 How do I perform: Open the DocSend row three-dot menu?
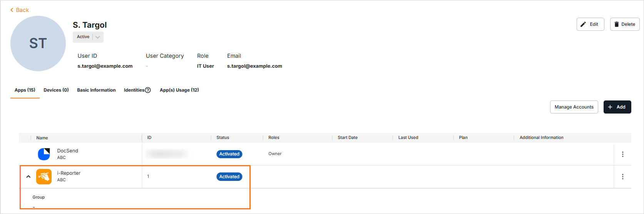pos(622,154)
